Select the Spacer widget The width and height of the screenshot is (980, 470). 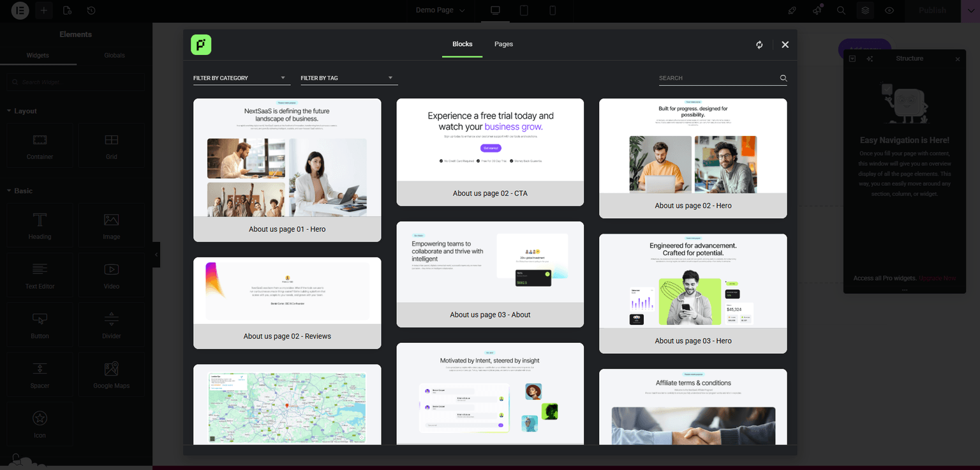[x=39, y=374]
